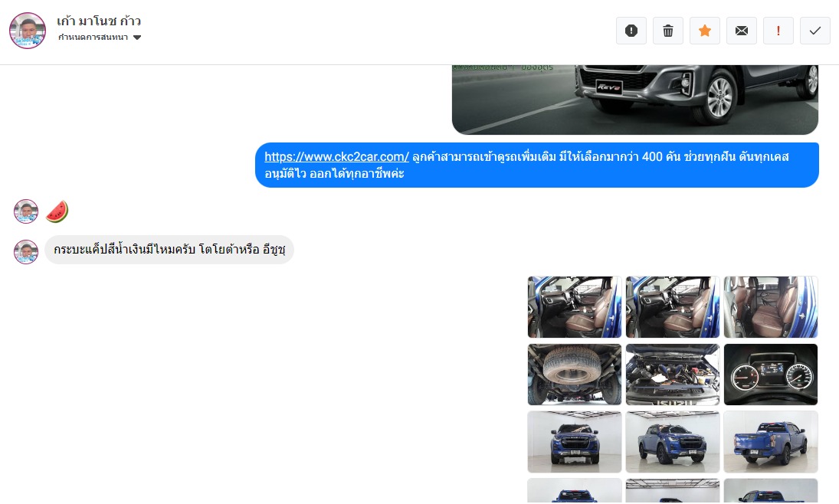Open the dashboard gauge cluster photo
Screen dimensions: 839x504
click(771, 375)
